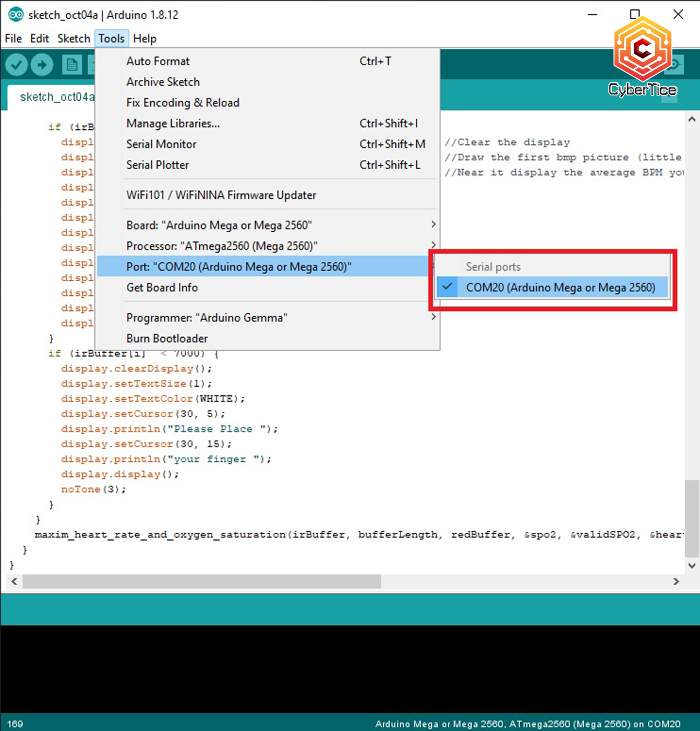The width and height of the screenshot is (700, 731).
Task: Click the scroll-up arrow on the vertical scrollbar
Action: [x=692, y=119]
